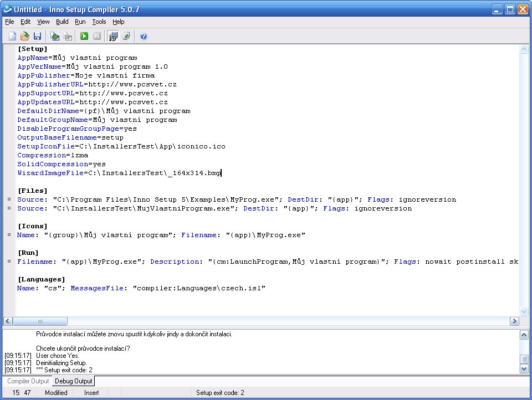This screenshot has height=400, width=532.
Task: Click the DefaultGroupName line
Action: [98, 120]
